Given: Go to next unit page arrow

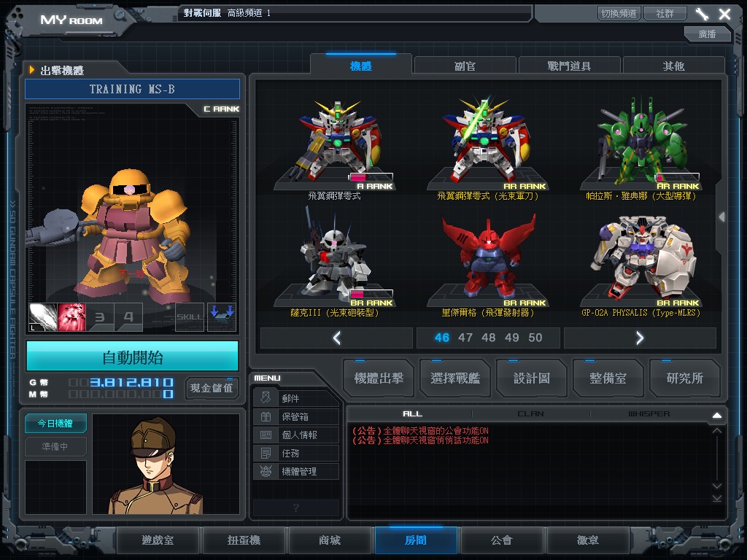Looking at the screenshot, I should click(x=640, y=338).
